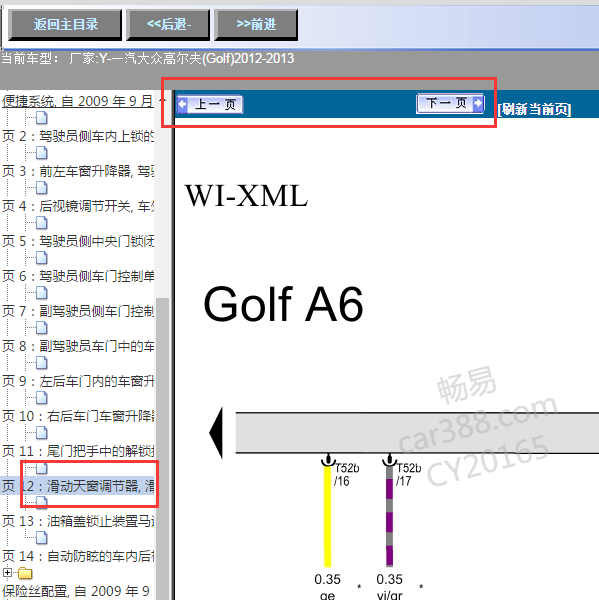Click document icon above 页 10 row
Viewport: 599px width, 600px height.
tap(42, 398)
